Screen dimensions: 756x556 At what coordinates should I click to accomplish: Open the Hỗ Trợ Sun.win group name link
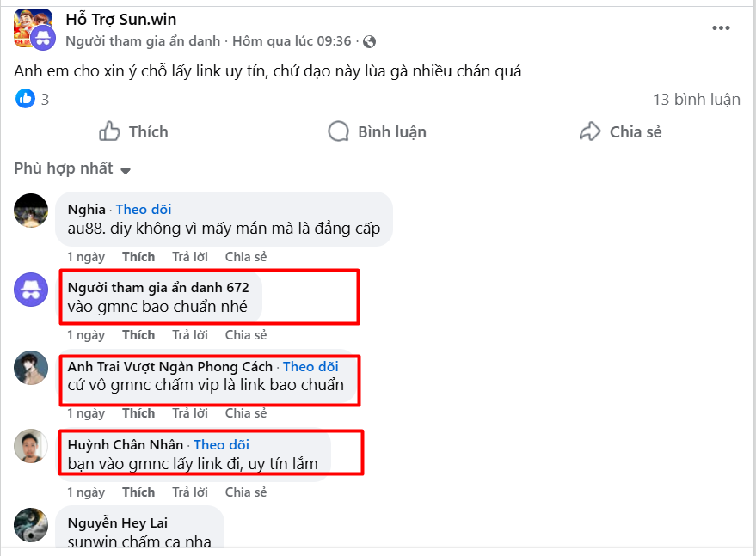(119, 18)
